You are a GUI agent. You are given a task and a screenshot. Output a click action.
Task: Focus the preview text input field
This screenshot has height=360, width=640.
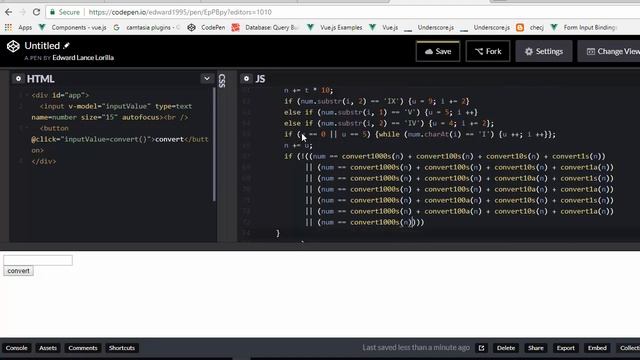pyautogui.click(x=38, y=260)
